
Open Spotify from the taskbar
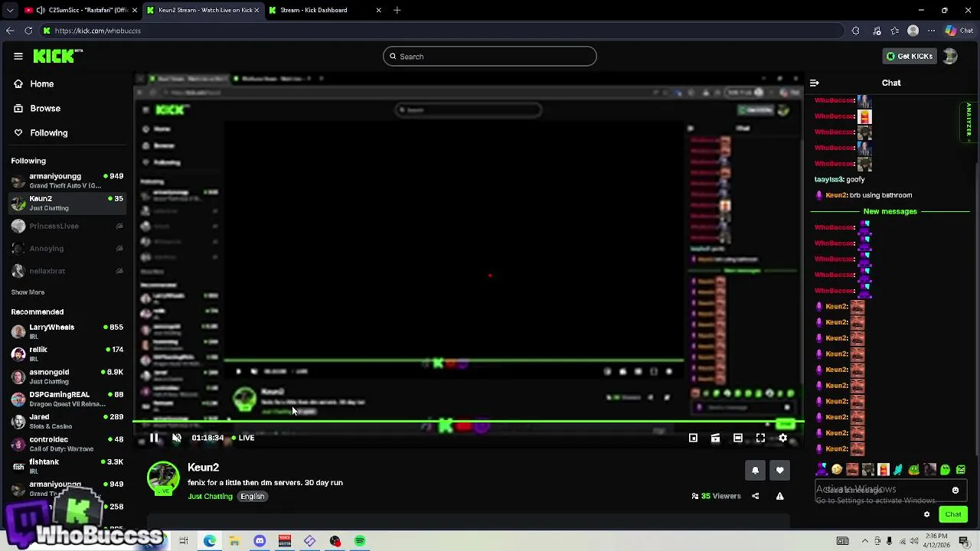point(360,541)
